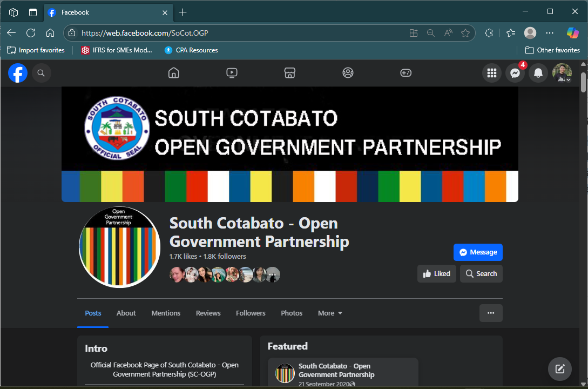Viewport: 588px width, 389px height.
Task: Switch to the Photos tab
Action: coord(292,313)
